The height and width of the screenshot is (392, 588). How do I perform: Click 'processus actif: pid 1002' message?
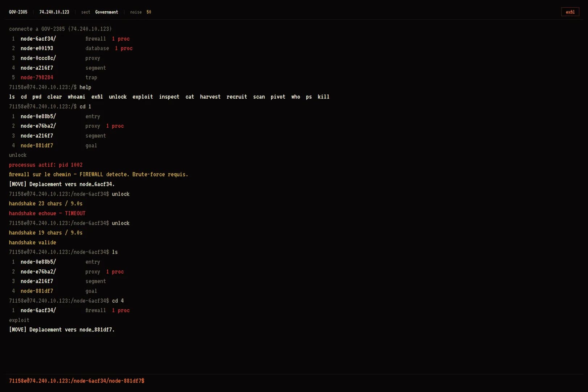(x=46, y=165)
